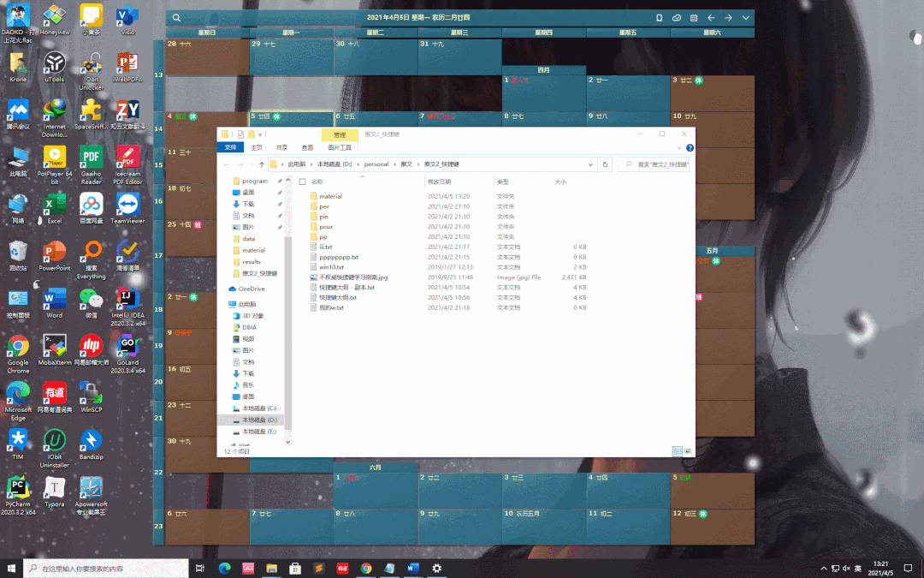Switch to the 查看 ribbon tab
The height and width of the screenshot is (578, 924).
[x=307, y=147]
